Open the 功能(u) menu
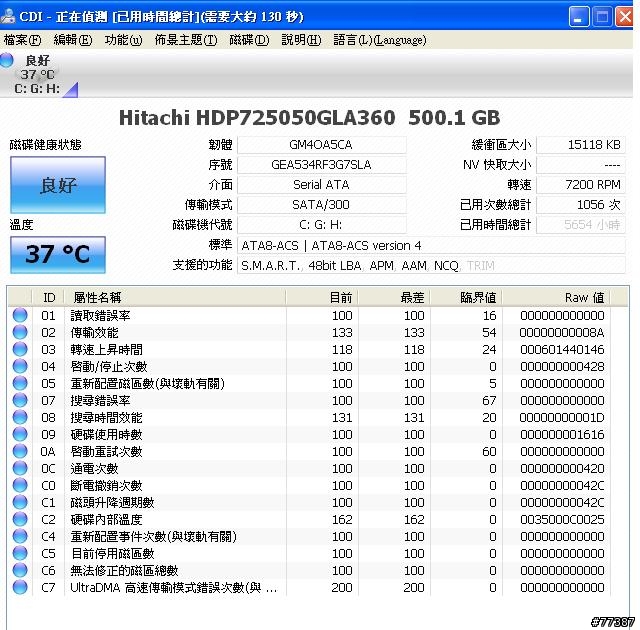This screenshot has height=630, width=640. [x=123, y=40]
